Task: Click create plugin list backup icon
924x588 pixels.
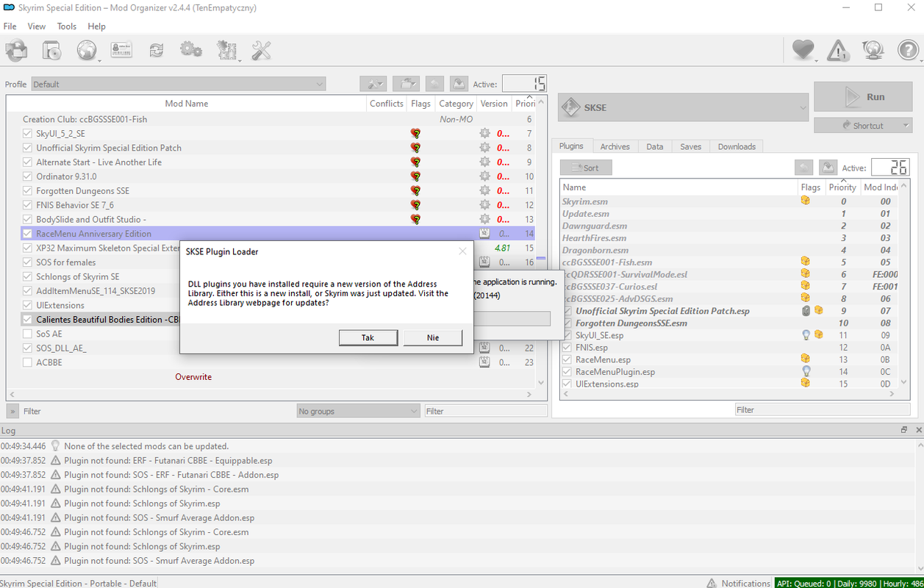Action: pos(828,168)
